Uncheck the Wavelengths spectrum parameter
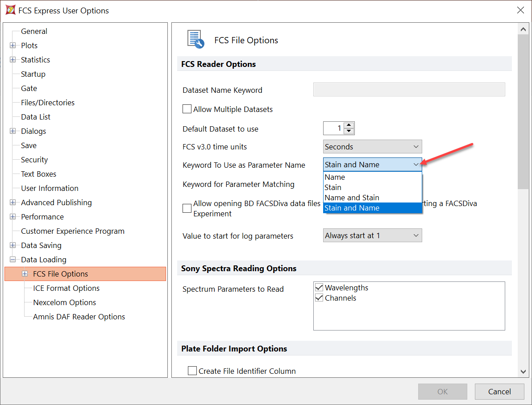Viewport: 532px width, 405px height. [x=319, y=288]
